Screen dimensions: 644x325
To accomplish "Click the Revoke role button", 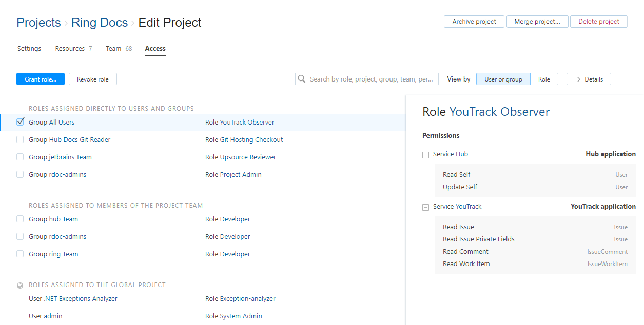I will tap(93, 79).
